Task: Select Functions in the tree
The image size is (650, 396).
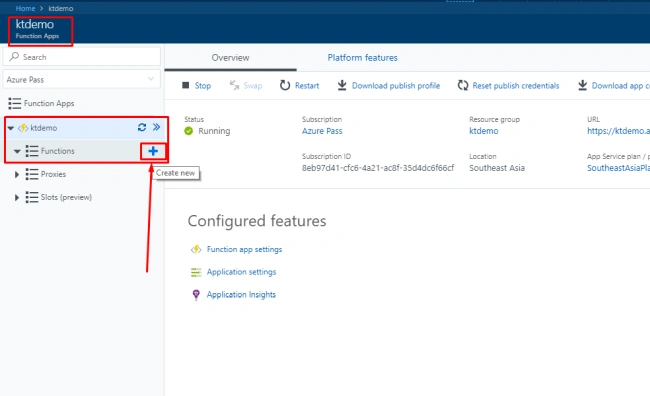Action: [58, 151]
